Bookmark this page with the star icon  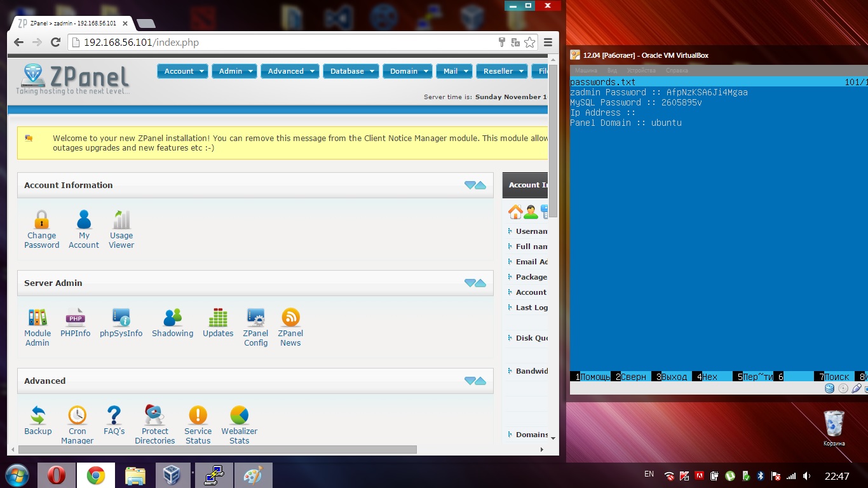coord(529,43)
